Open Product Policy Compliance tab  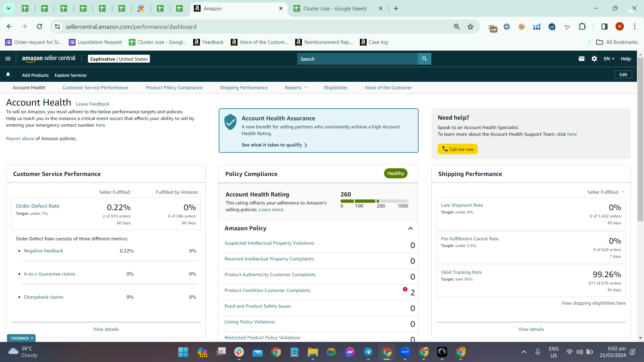174,87
